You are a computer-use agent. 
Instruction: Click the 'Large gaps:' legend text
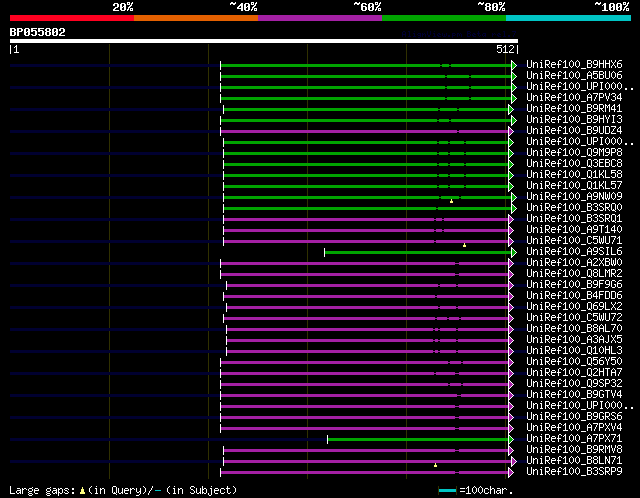click(x=42, y=491)
